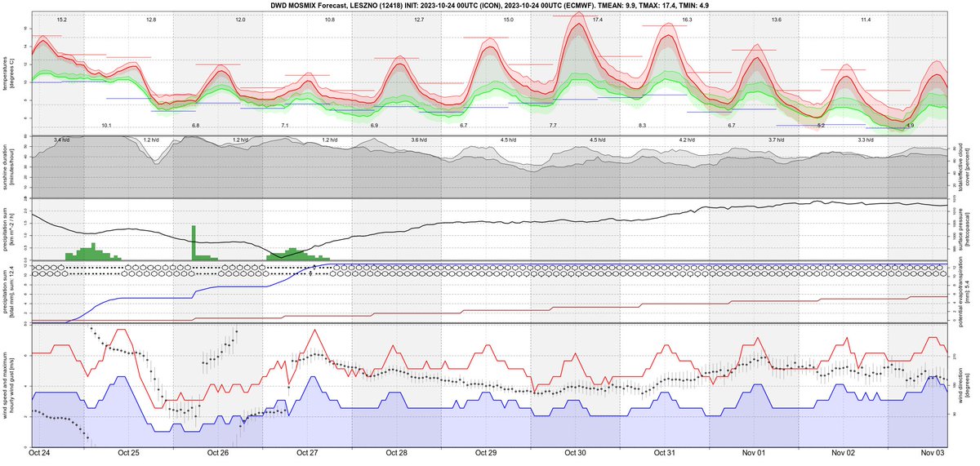
Task: Click the 'Oct 26' date label
Action: click(x=218, y=451)
